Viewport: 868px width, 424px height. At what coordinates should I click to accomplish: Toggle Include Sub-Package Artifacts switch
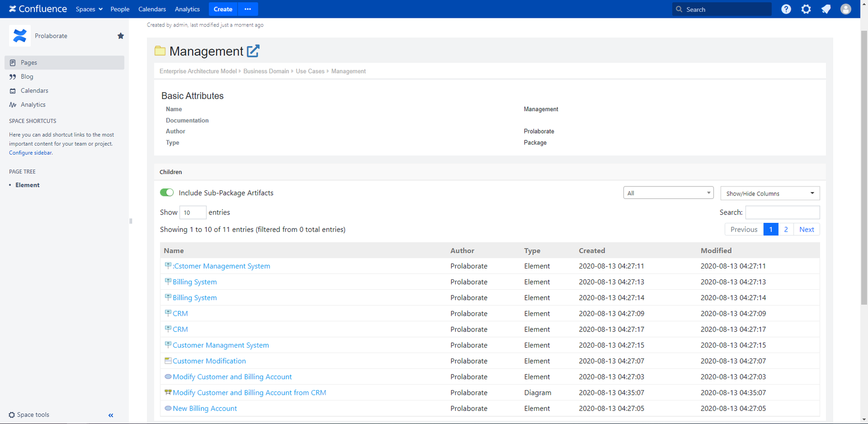pos(167,192)
